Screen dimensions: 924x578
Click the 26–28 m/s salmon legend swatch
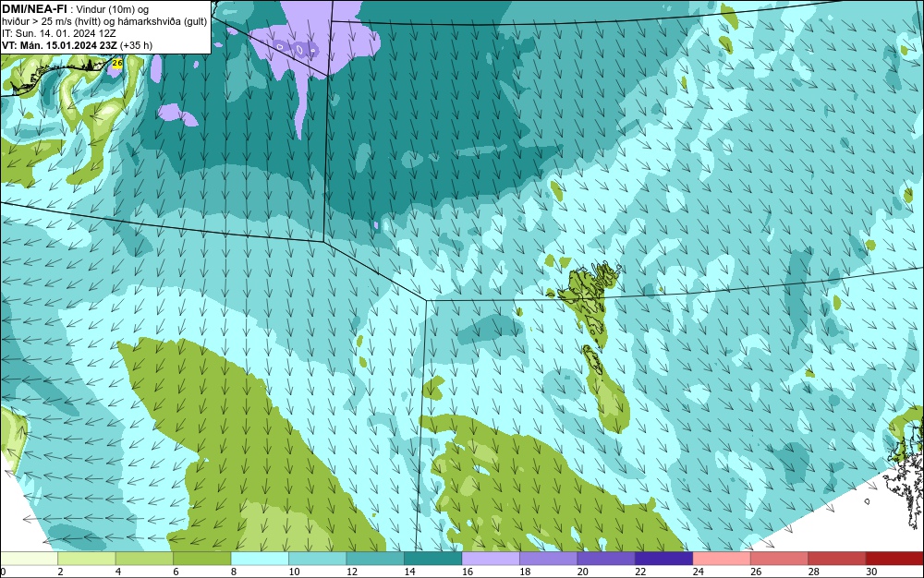(780, 558)
